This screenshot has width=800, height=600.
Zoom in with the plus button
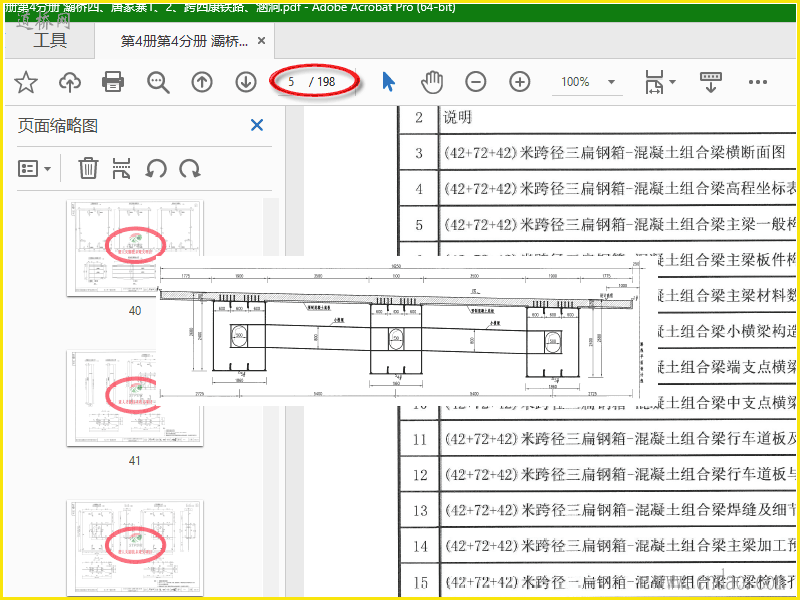pos(519,82)
